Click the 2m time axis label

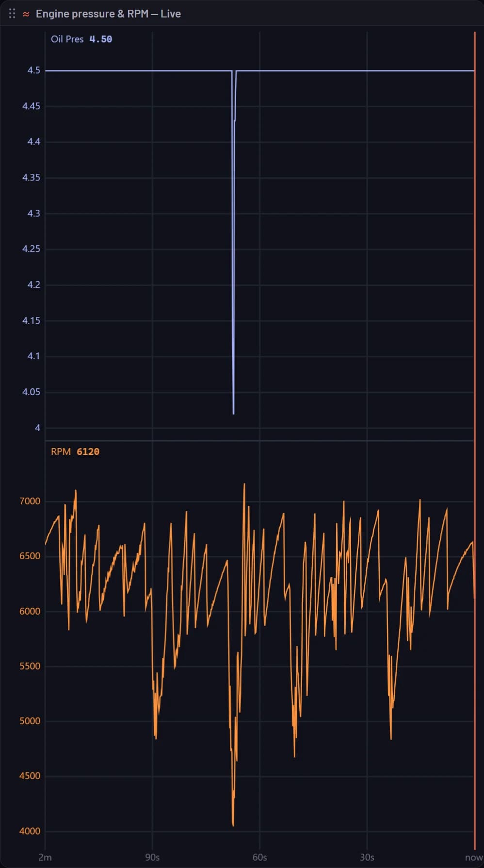pos(45,857)
